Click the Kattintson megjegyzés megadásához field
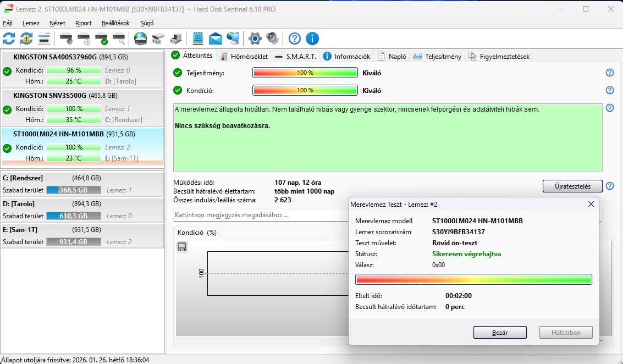This screenshot has height=364, width=623. (261, 215)
